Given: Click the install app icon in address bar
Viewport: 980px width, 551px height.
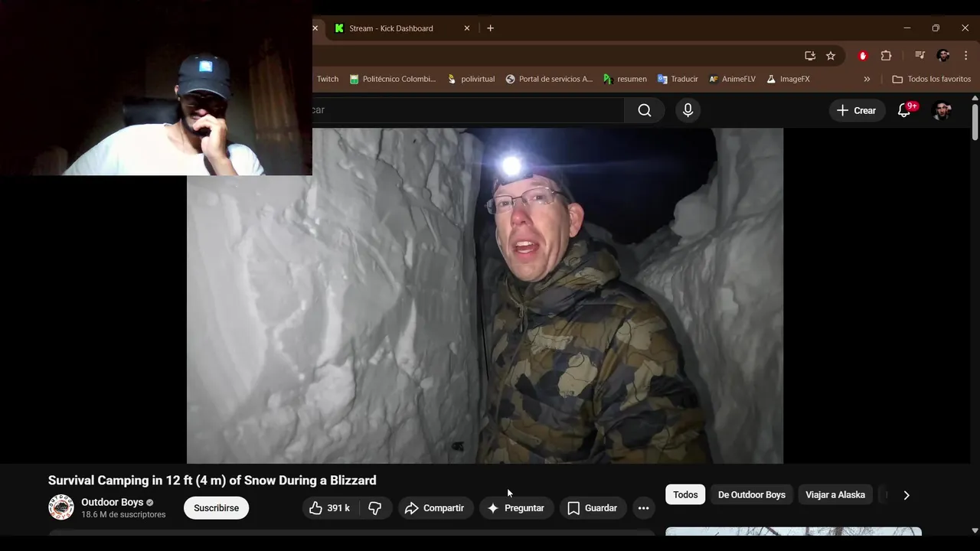Looking at the screenshot, I should tap(810, 56).
